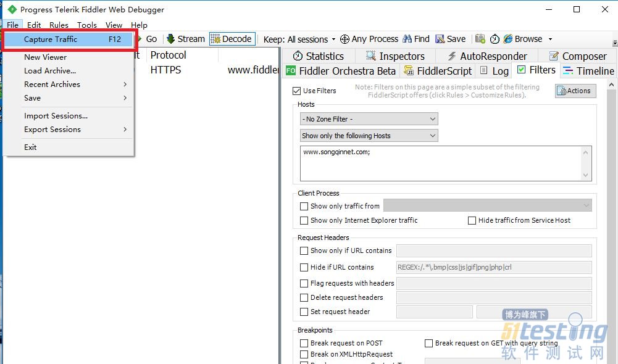Open the FiddlerScript tab
The height and width of the screenshot is (364, 618).
tap(438, 71)
